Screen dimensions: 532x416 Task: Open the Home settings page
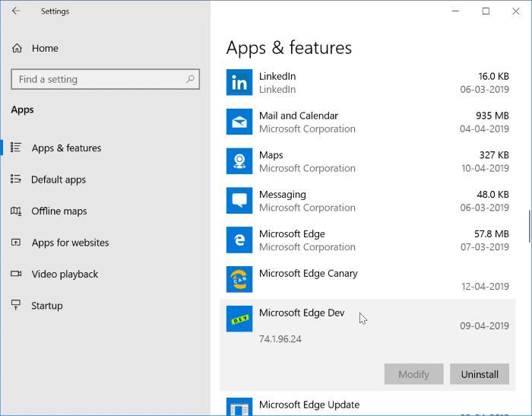click(45, 48)
